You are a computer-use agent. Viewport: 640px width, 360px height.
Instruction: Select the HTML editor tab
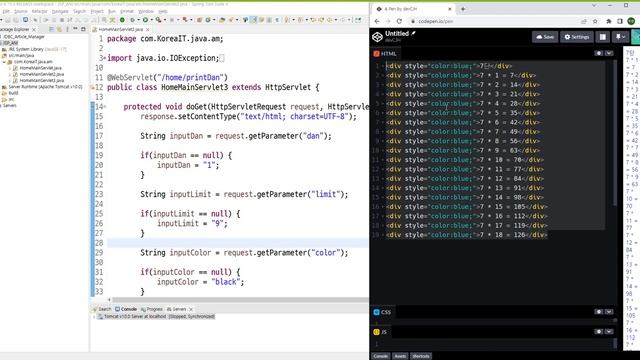(385, 53)
